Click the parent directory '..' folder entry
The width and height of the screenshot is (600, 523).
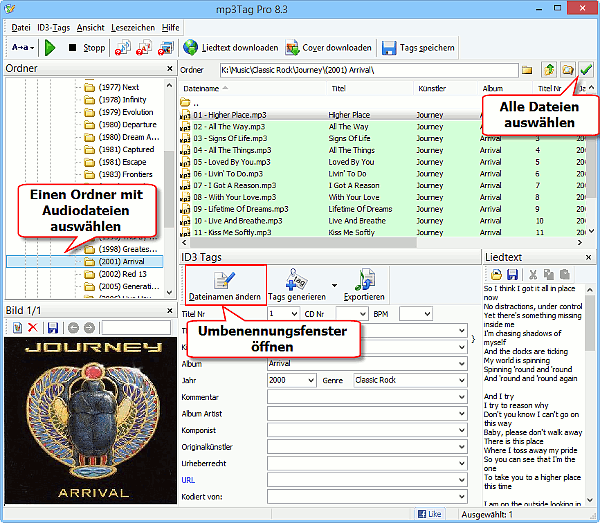click(x=189, y=103)
